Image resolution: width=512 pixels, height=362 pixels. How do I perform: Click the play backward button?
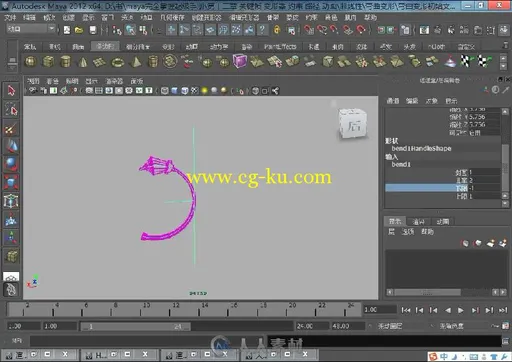(x=448, y=310)
